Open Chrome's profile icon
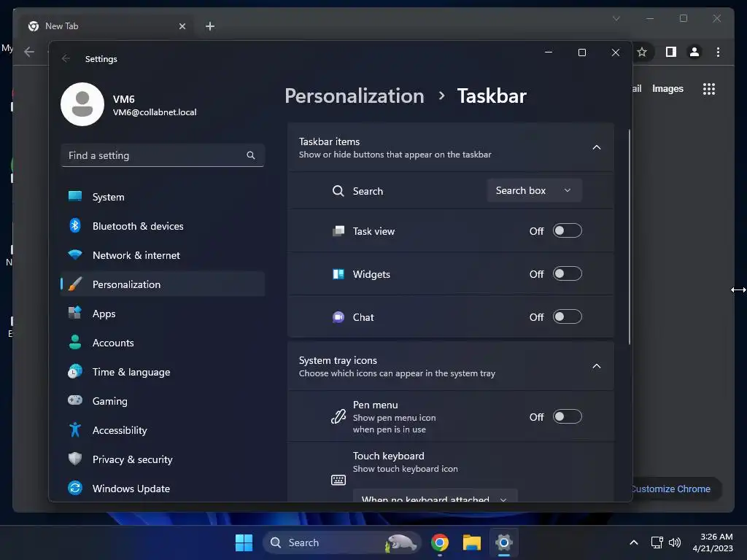This screenshot has height=560, width=747. click(694, 52)
